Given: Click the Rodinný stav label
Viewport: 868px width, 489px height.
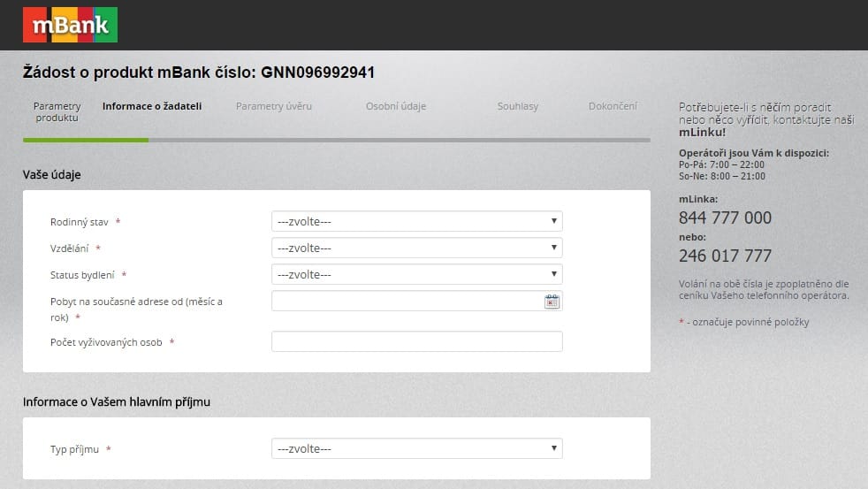Looking at the screenshot, I should [x=80, y=222].
